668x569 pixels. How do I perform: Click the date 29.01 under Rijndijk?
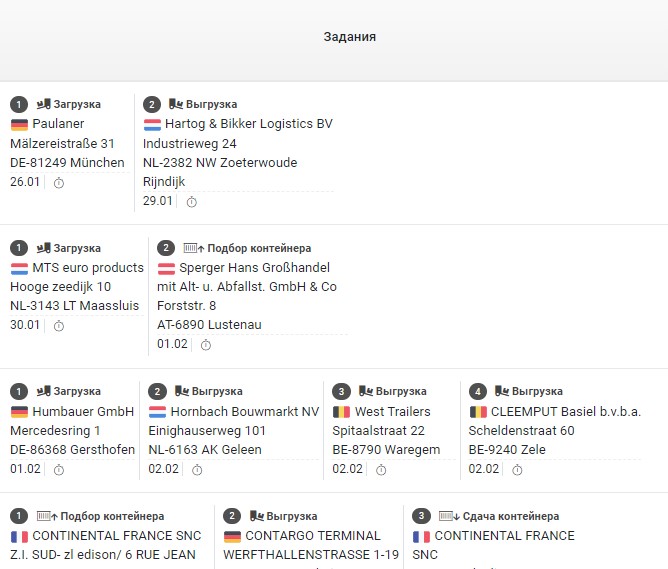click(x=158, y=201)
